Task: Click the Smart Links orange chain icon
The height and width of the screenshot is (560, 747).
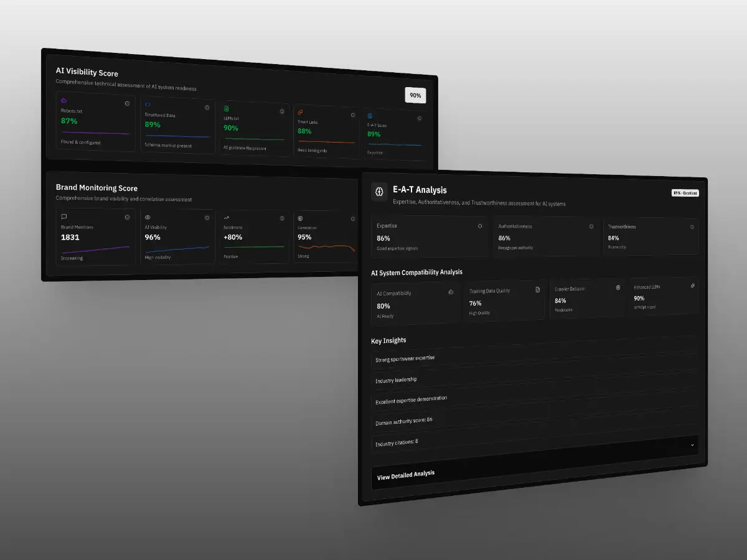Action: click(x=300, y=112)
